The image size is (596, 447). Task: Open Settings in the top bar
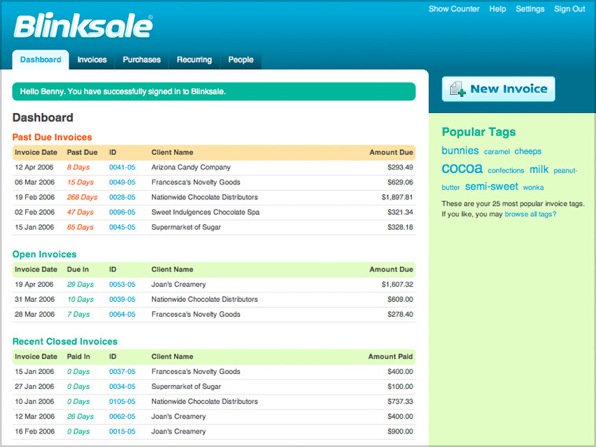coord(530,9)
